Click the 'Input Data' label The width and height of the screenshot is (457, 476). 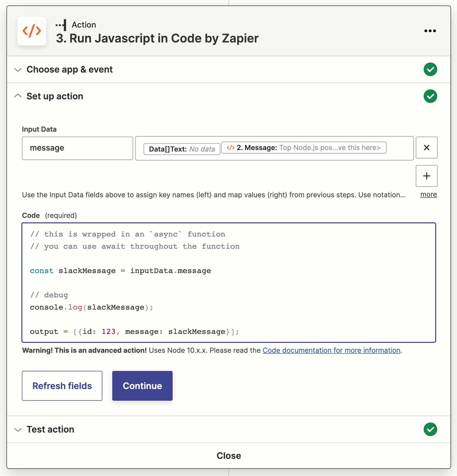click(x=39, y=129)
